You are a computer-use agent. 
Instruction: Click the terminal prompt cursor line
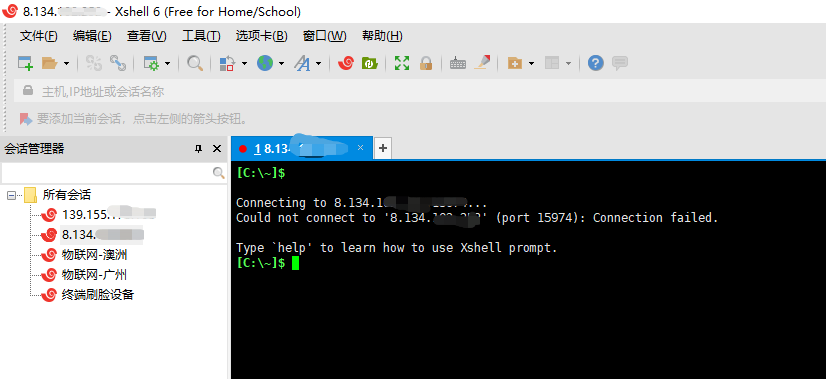[268, 263]
